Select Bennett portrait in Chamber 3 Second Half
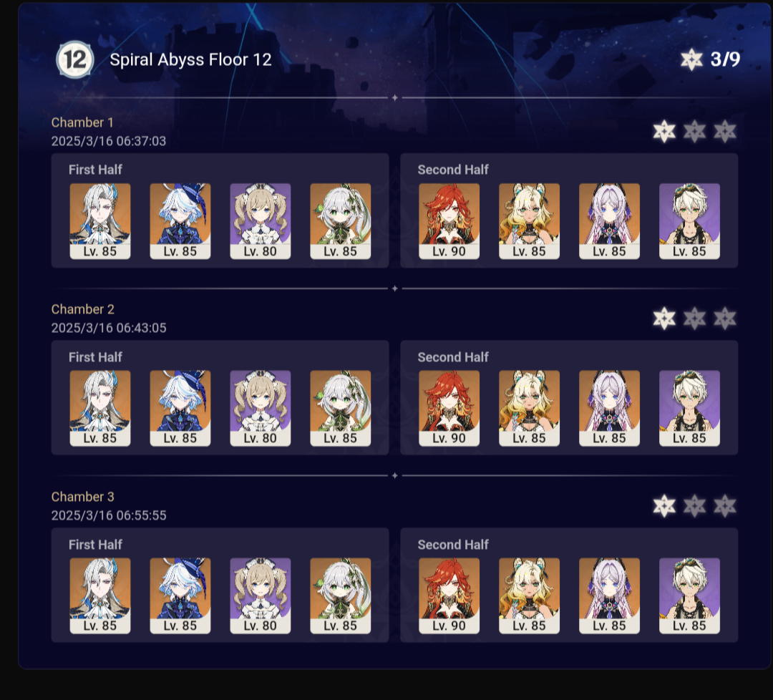 (x=689, y=596)
